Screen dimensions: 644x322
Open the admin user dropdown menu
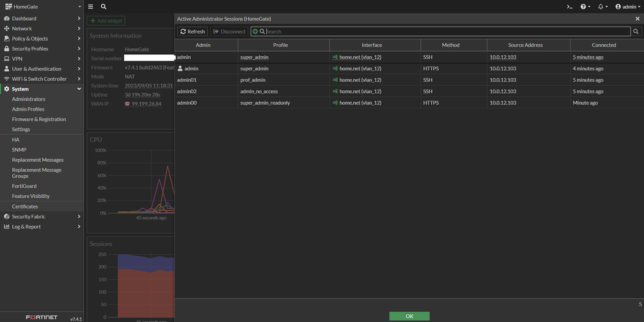tap(627, 6)
